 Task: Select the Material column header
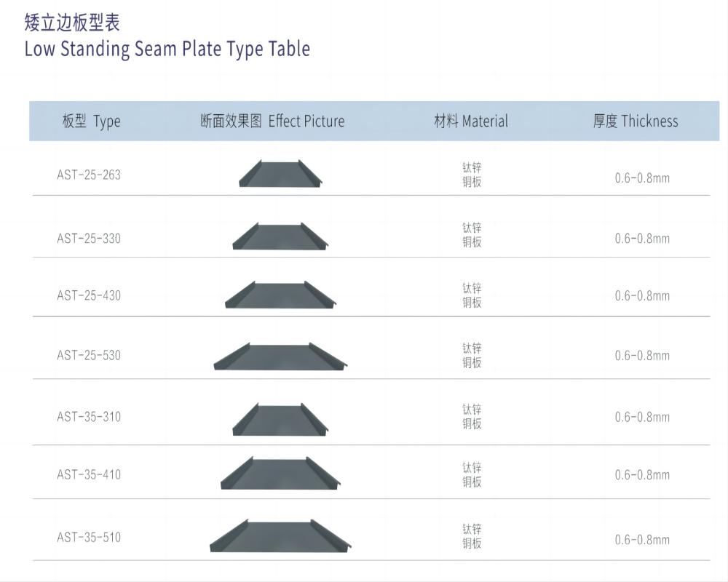click(471, 121)
